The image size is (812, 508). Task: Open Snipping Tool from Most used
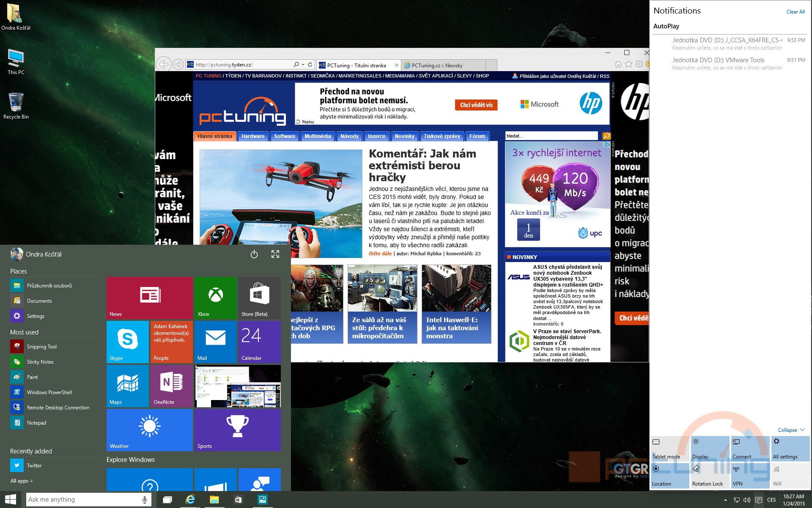pos(53,346)
